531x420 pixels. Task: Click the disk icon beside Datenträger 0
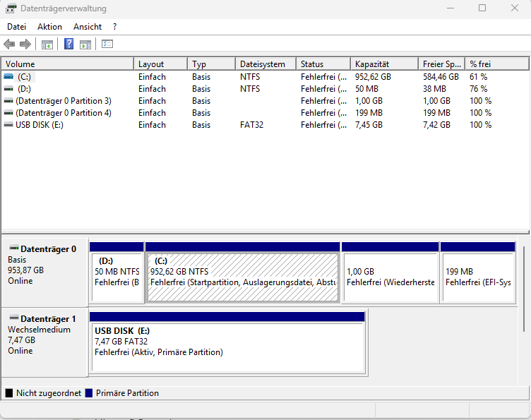pyautogui.click(x=14, y=248)
